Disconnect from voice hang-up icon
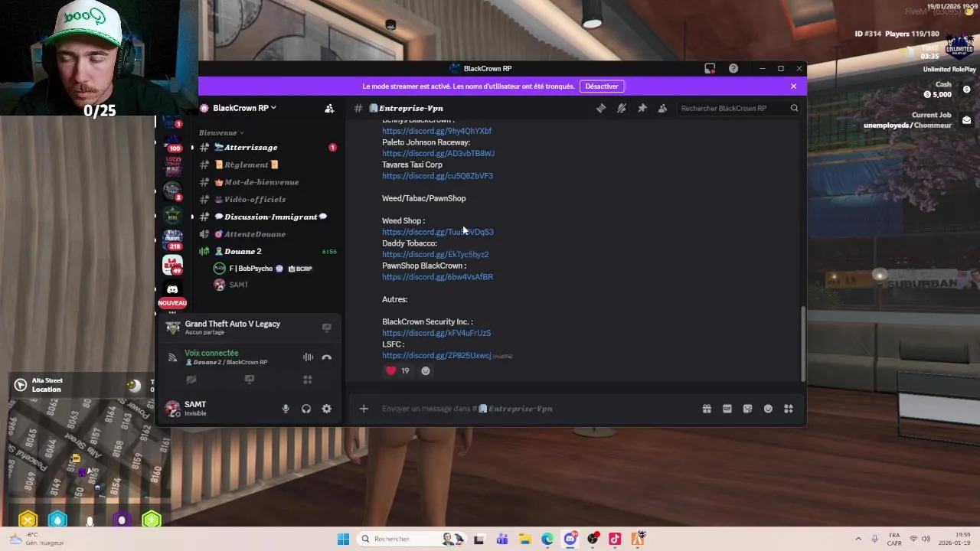 pos(327,357)
